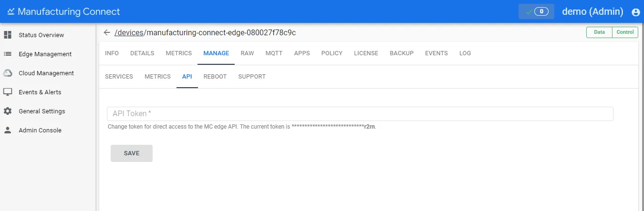Image resolution: width=644 pixels, height=211 pixels.
Task: Click the SAVE button
Action: (132, 153)
